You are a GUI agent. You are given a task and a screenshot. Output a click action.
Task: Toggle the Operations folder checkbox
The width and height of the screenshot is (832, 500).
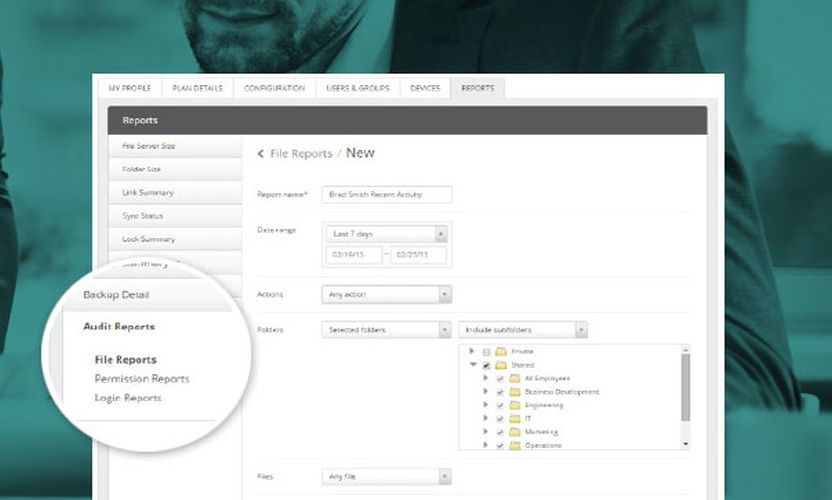click(500, 445)
